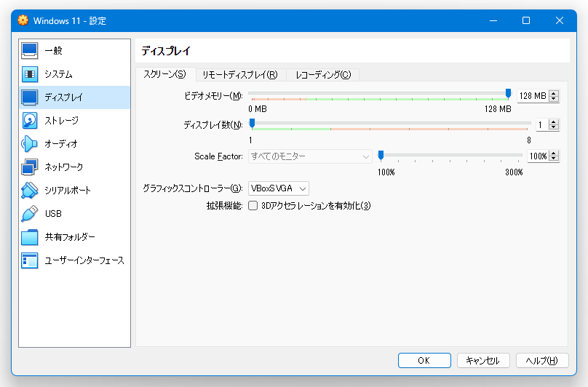This screenshot has height=387, width=588.
Task: Select the 共有フォルダー folder icon
Action: click(x=30, y=237)
